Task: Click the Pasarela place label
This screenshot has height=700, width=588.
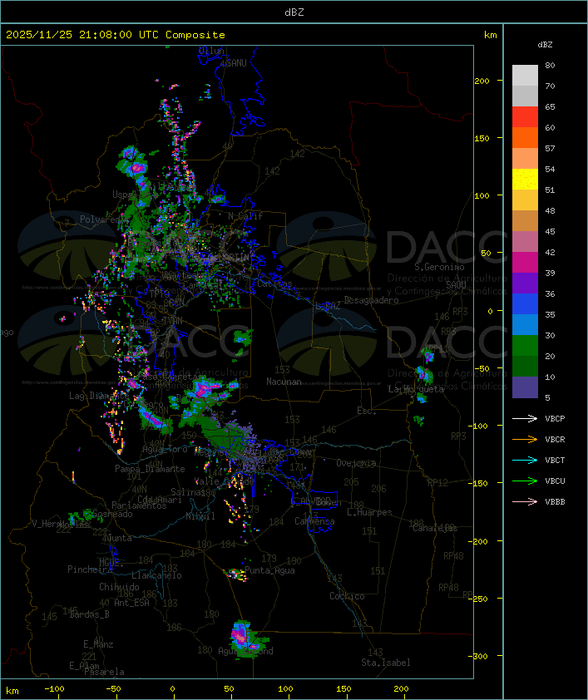Action: pos(104,672)
